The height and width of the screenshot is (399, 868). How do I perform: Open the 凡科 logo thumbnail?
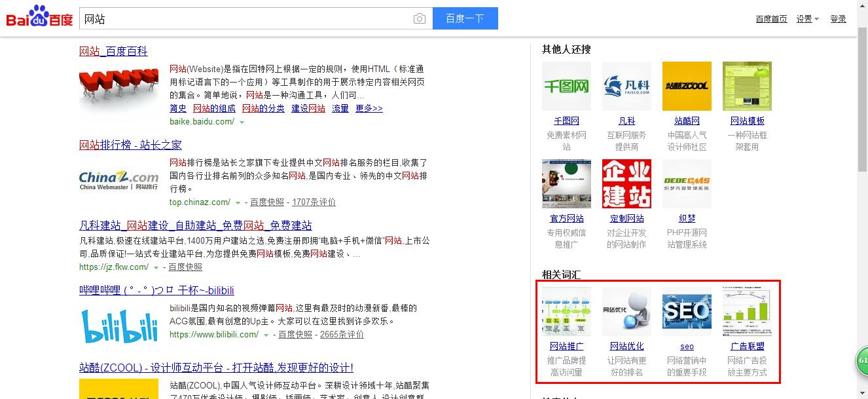626,86
